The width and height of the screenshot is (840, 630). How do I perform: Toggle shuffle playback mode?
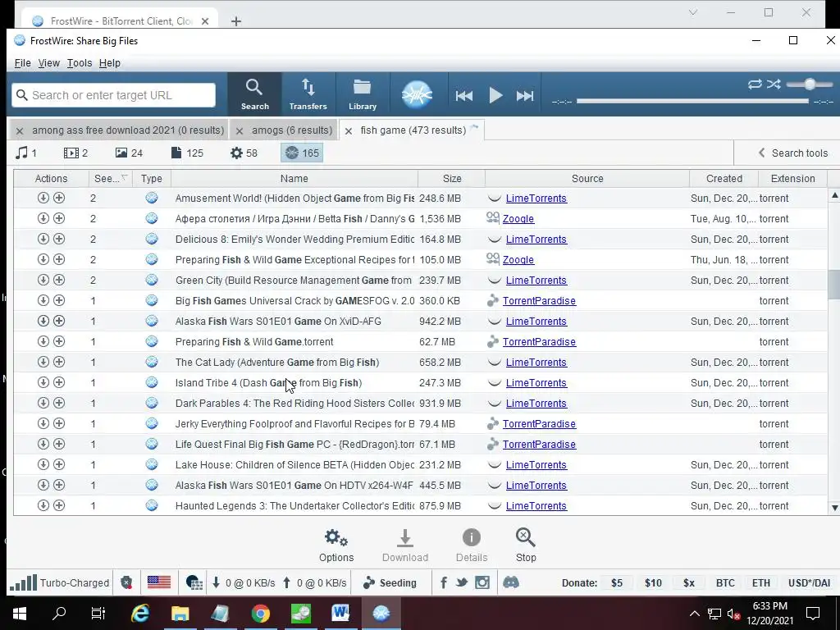click(774, 84)
